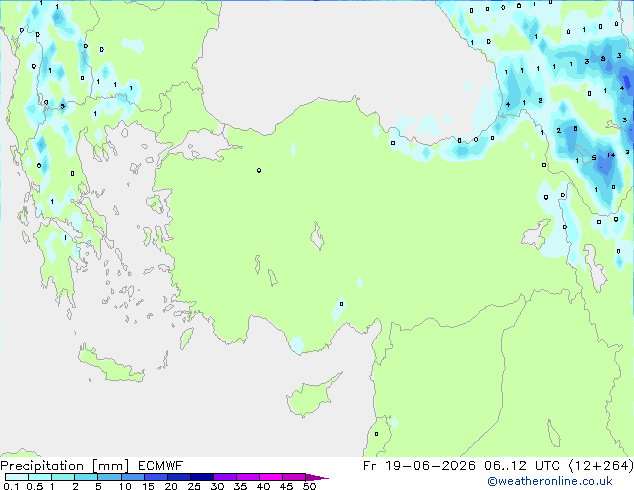
Task: Click the 15 to 20 mm legend swatch
Action: coord(156,477)
